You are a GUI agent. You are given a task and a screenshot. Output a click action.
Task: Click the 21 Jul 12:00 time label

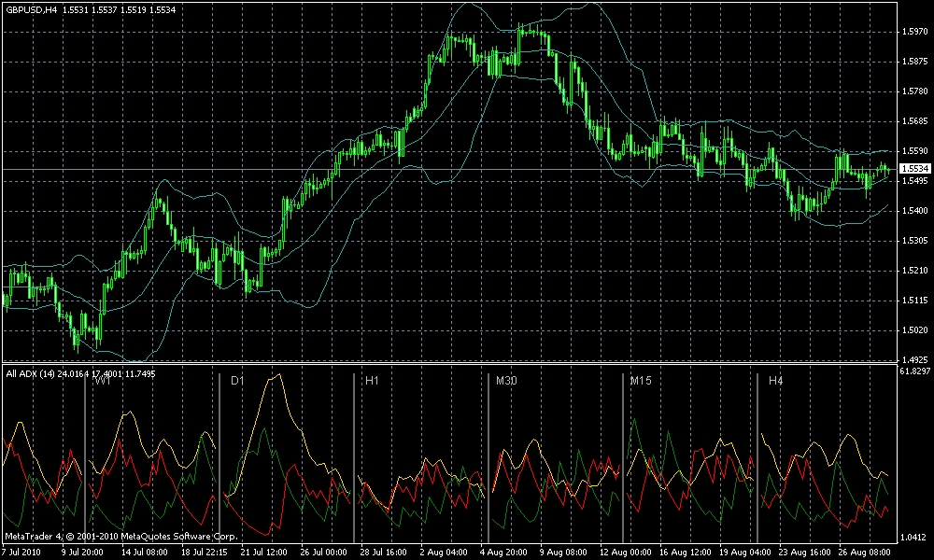264,553
